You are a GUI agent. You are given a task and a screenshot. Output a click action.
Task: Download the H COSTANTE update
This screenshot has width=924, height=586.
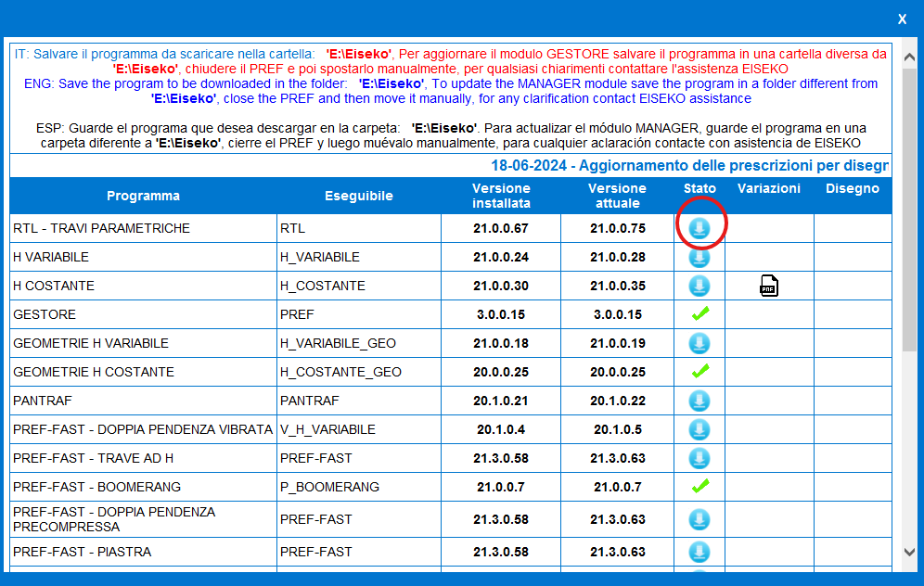(699, 286)
